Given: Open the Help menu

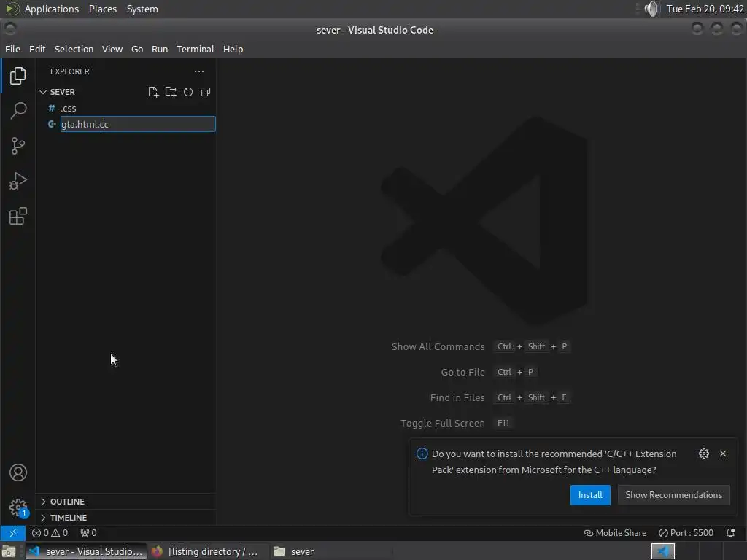Looking at the screenshot, I should tap(233, 49).
